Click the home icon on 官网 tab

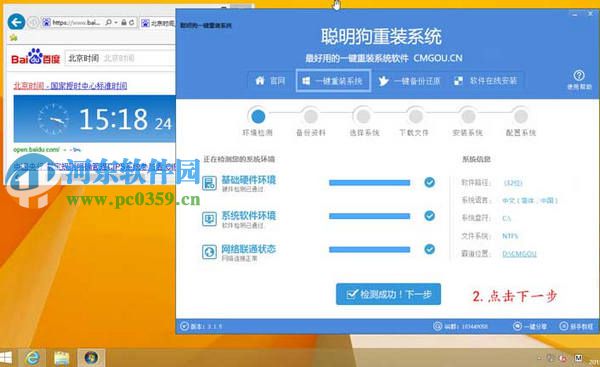point(260,81)
